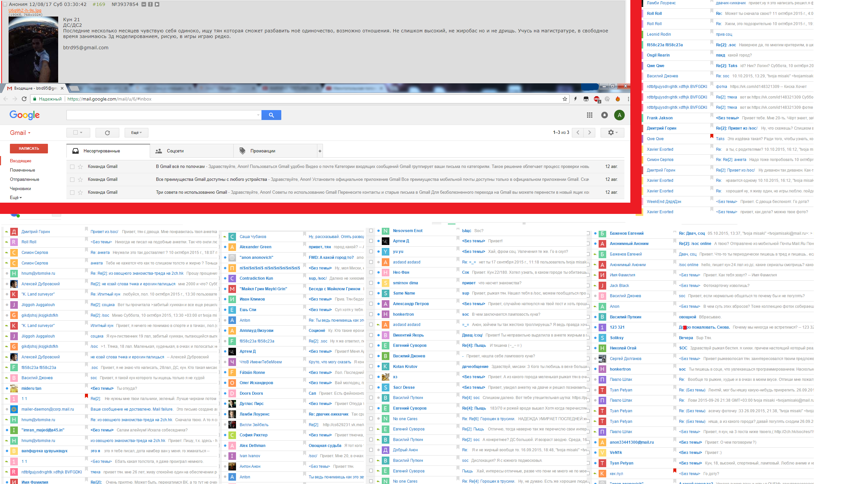The width and height of the screenshot is (868, 484).
Task: Check the first Команда Gmail email checkbox
Action: point(72,167)
